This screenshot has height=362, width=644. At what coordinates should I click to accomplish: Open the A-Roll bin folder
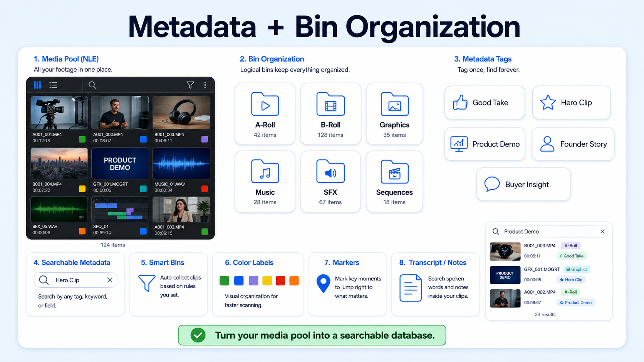(265, 114)
